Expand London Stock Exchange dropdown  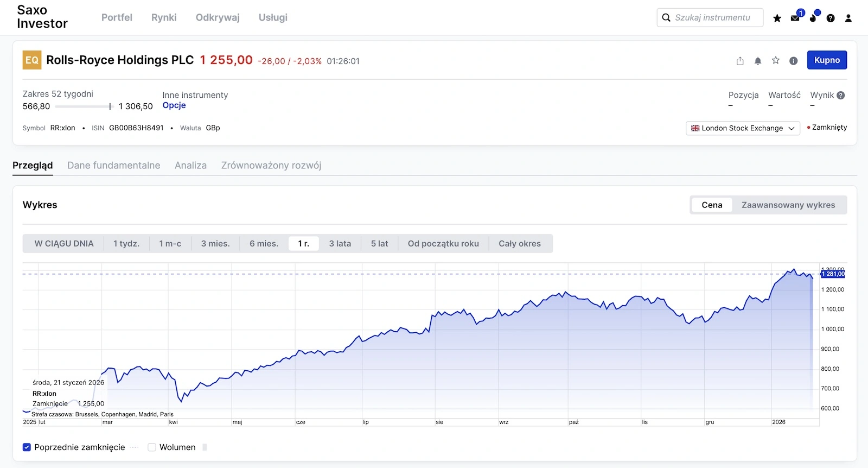pyautogui.click(x=742, y=128)
